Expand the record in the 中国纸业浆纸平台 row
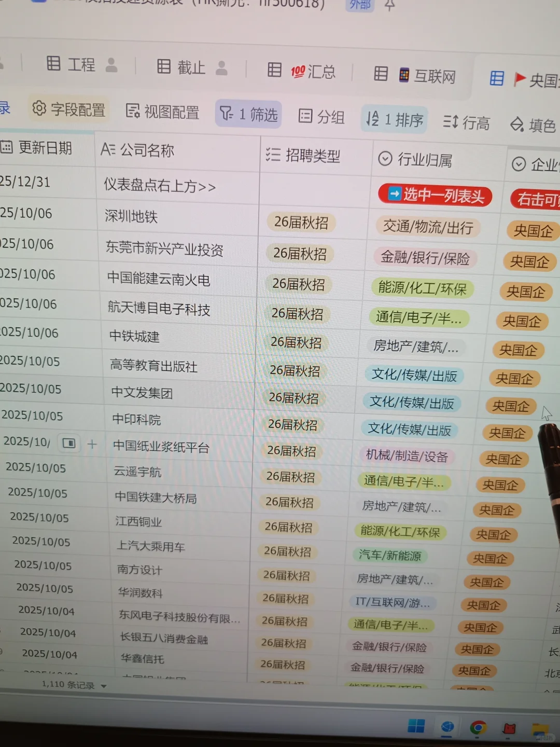560x747 pixels. [69, 443]
